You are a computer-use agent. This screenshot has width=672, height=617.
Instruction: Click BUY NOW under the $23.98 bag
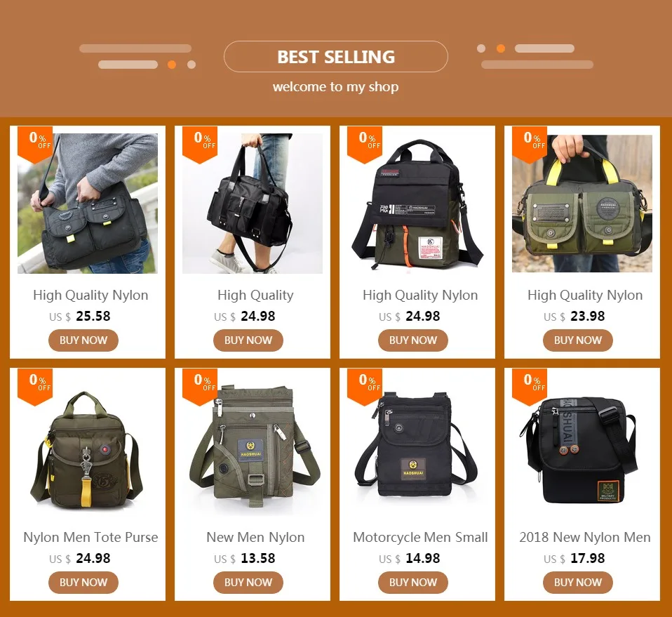(578, 340)
